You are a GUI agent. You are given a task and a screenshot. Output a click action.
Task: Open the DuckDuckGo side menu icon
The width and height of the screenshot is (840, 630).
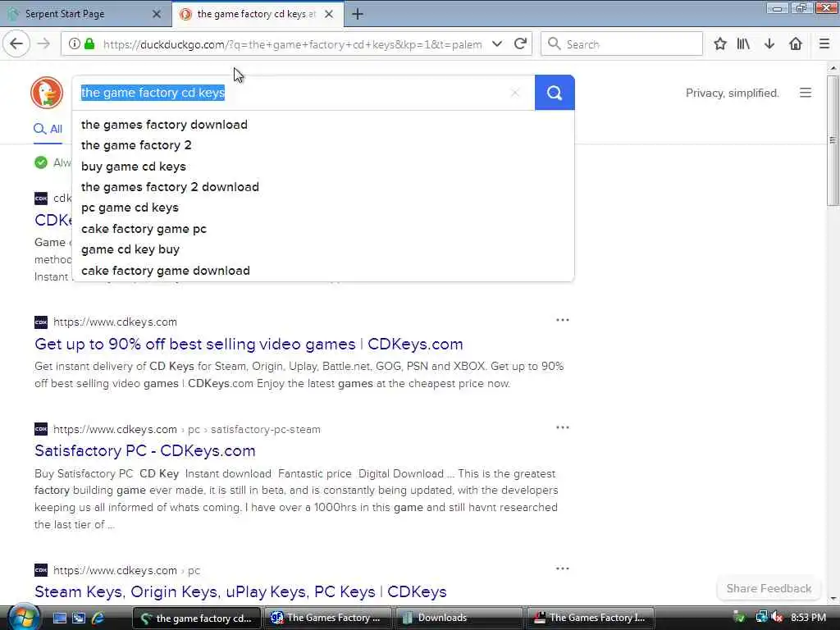click(x=806, y=93)
